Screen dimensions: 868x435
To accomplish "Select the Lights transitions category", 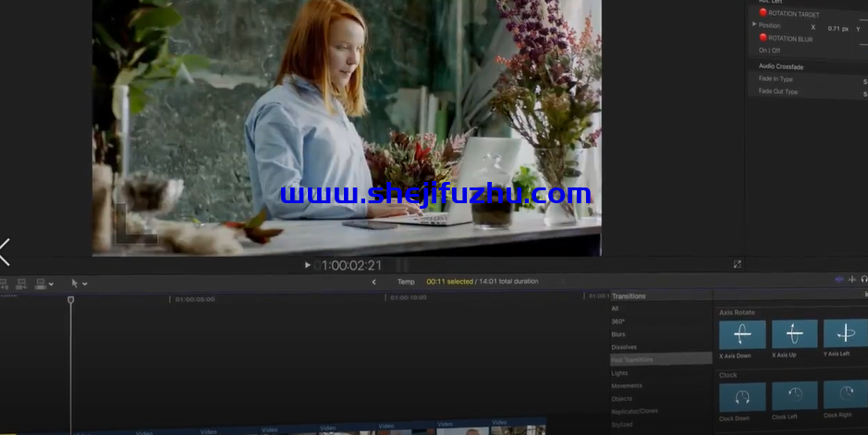I will point(619,373).
